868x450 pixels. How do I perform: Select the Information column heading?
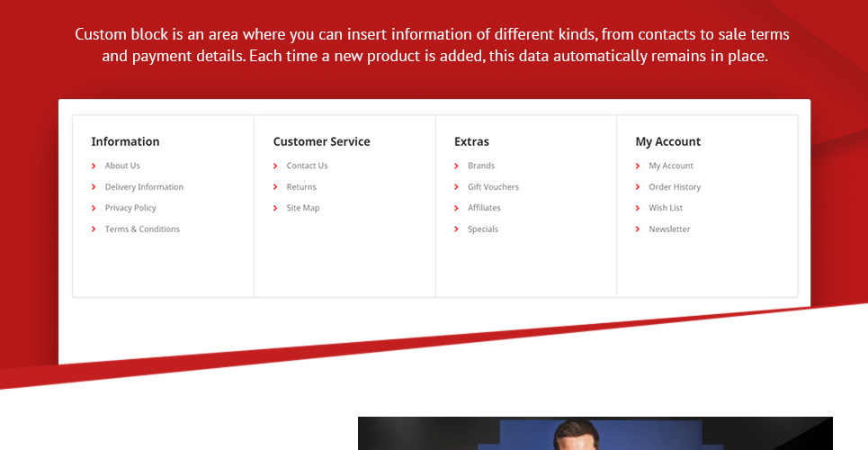pos(125,141)
